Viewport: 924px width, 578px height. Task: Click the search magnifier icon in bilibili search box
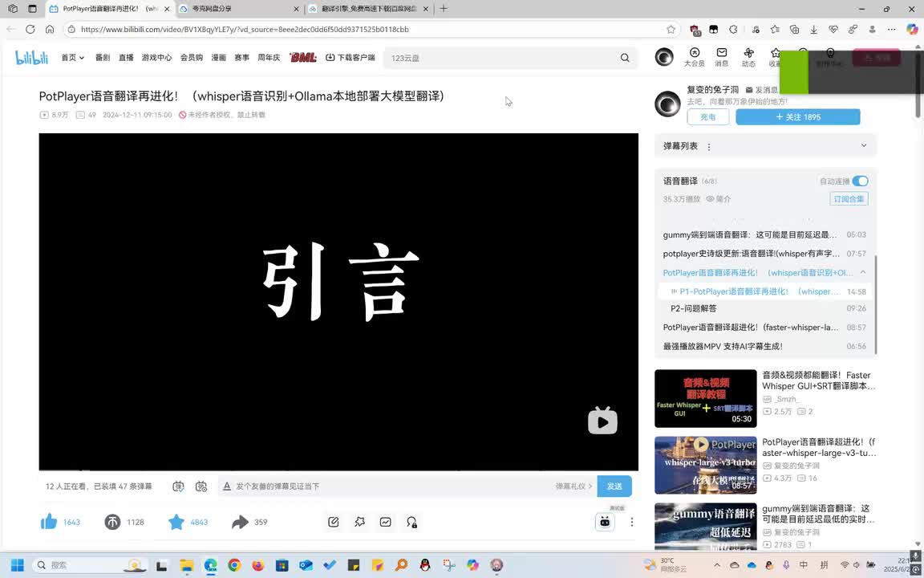625,58
